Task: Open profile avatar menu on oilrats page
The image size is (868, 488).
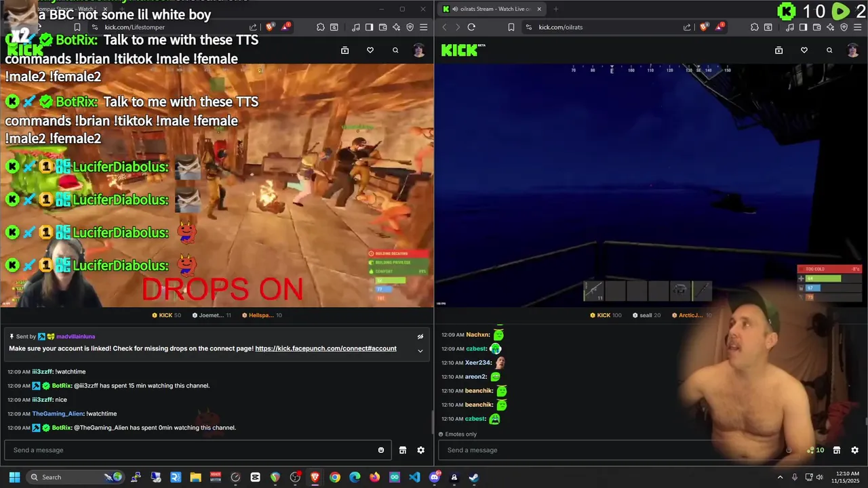Action: coord(853,50)
